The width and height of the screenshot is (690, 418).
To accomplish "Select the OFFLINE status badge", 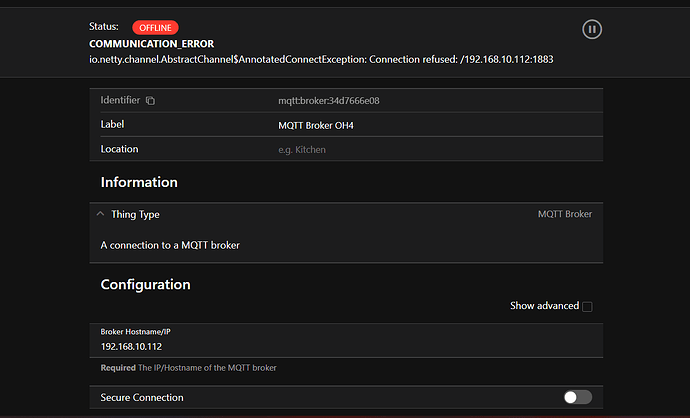I will (x=155, y=28).
